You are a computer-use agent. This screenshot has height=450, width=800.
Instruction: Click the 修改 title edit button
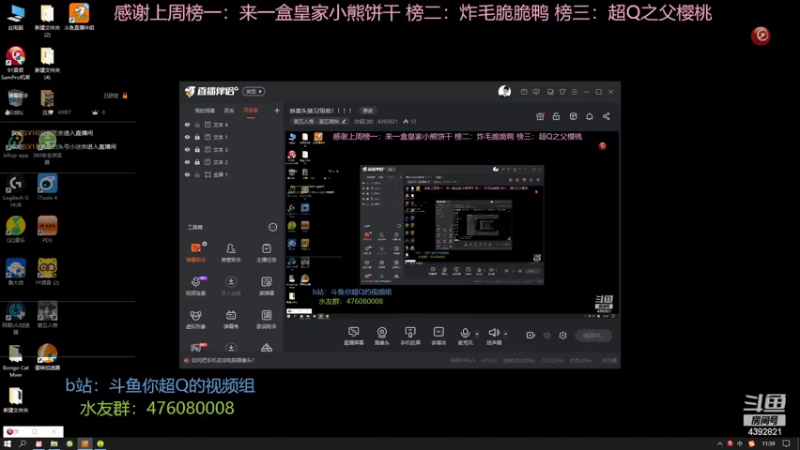point(368,111)
